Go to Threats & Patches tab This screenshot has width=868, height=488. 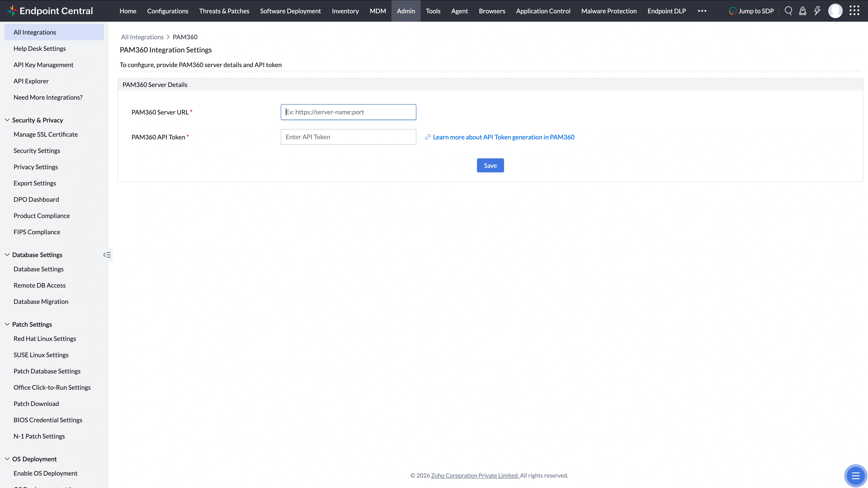(224, 11)
